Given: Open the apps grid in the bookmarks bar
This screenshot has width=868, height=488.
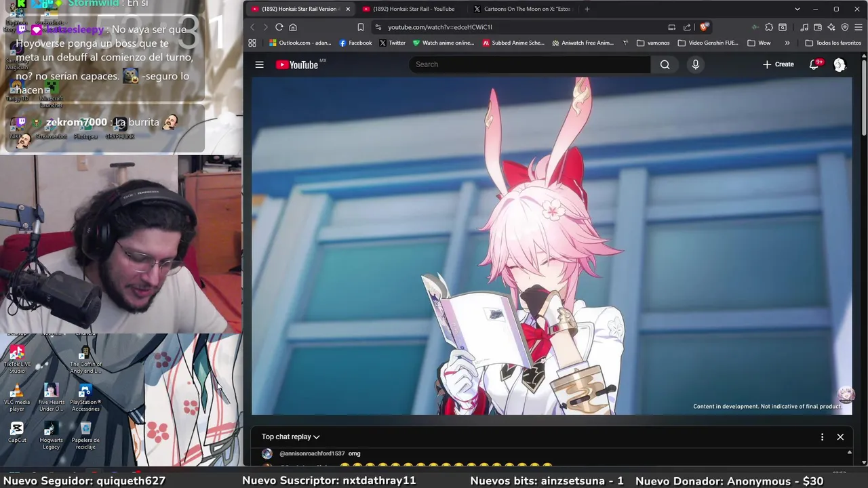Looking at the screenshot, I should (252, 43).
